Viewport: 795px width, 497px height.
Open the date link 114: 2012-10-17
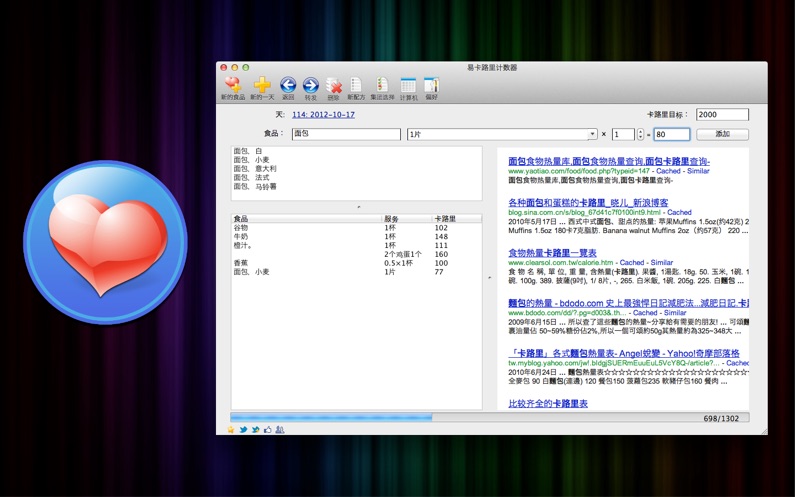pyautogui.click(x=323, y=115)
